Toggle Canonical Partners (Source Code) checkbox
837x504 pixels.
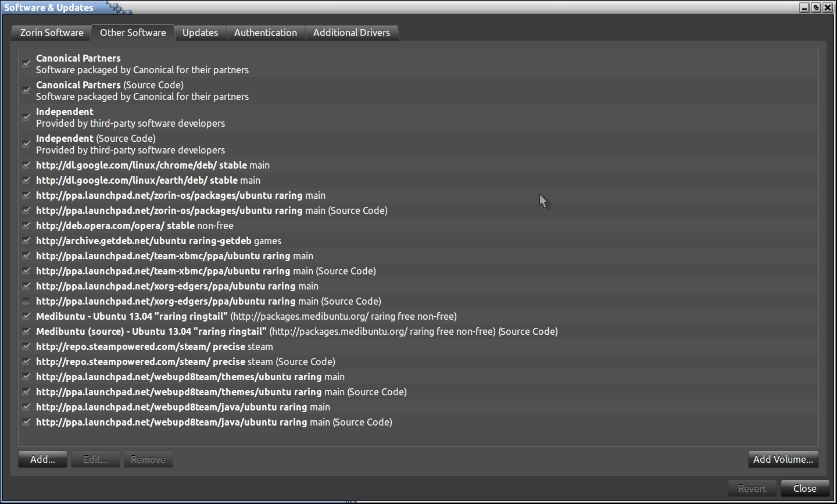(26, 91)
